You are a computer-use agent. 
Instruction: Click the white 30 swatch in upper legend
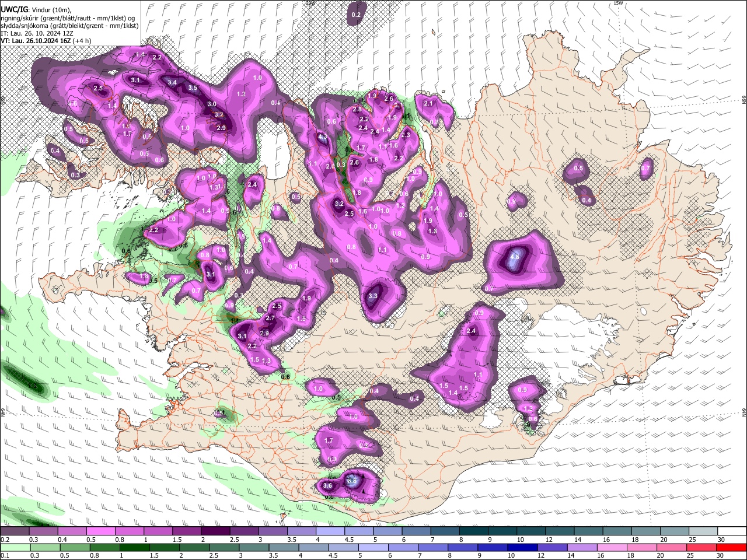click(732, 531)
